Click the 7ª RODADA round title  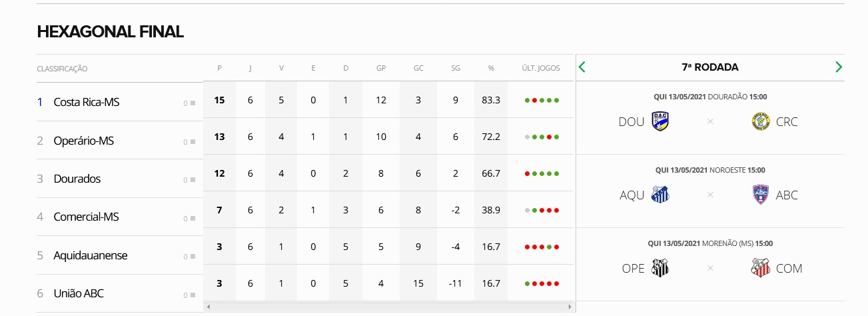pyautogui.click(x=710, y=67)
